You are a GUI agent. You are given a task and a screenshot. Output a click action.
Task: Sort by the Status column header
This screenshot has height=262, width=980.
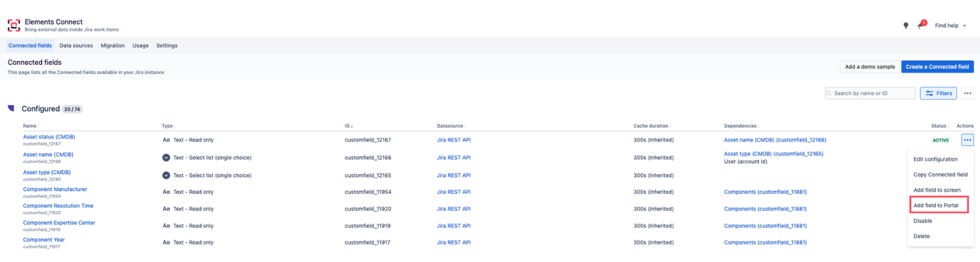[x=941, y=126]
